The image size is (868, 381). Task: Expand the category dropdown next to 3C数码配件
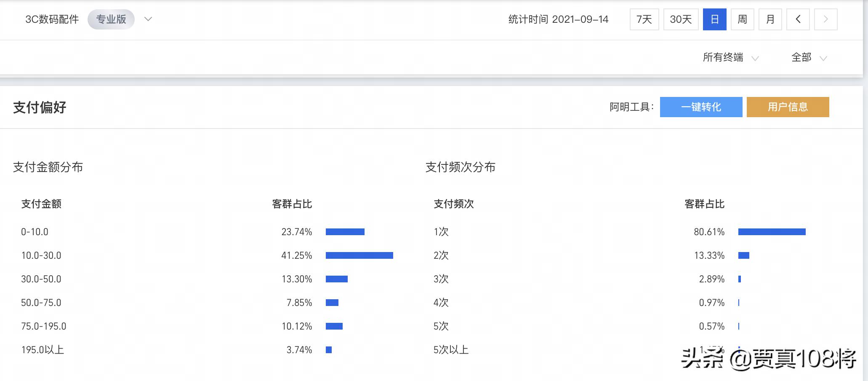coord(147,19)
